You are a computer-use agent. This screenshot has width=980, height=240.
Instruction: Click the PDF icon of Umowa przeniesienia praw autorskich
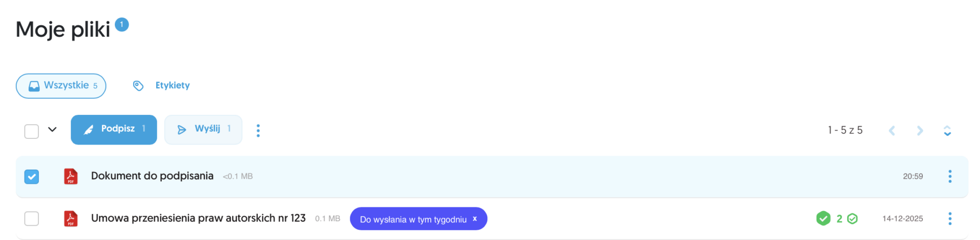[70, 219]
